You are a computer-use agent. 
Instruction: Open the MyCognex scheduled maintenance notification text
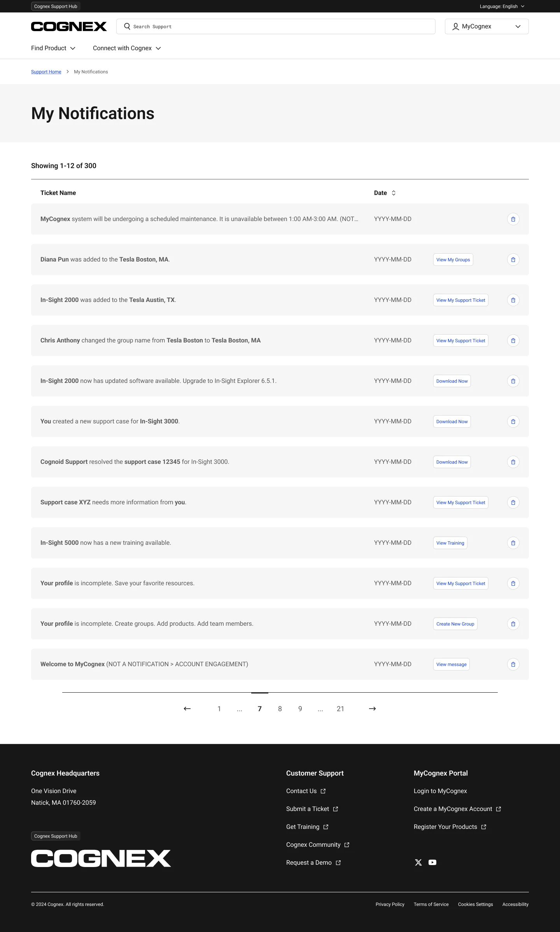pos(199,219)
